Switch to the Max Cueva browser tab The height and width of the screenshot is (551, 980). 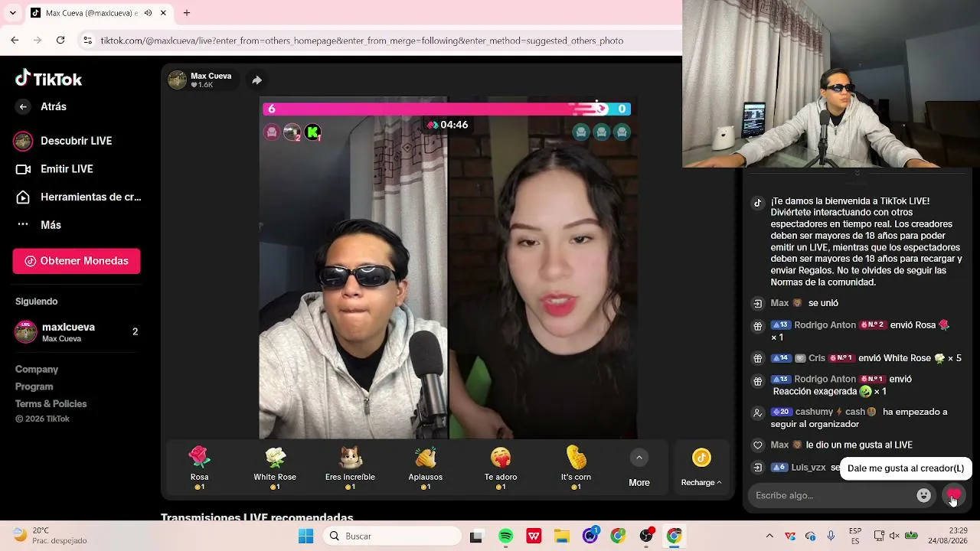(x=99, y=13)
